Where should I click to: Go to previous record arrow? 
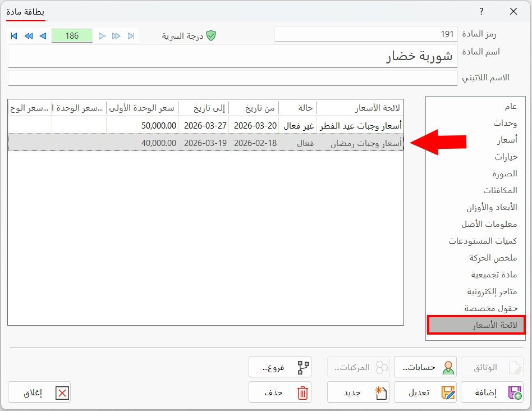(43, 36)
